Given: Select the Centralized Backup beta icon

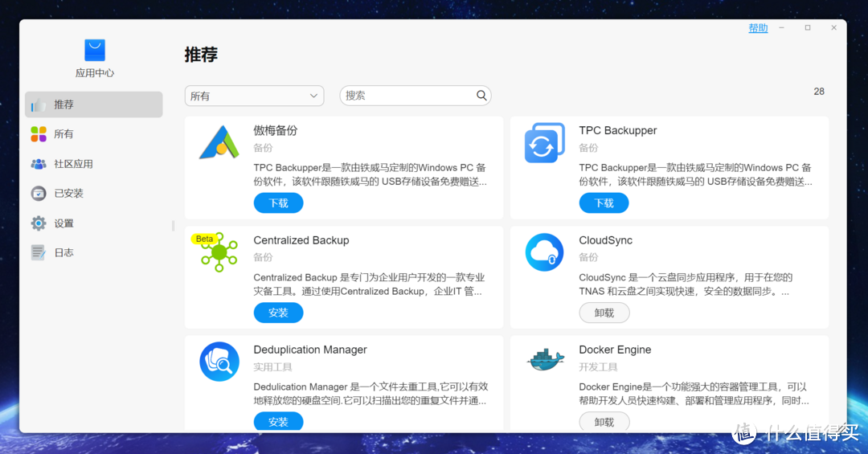Looking at the screenshot, I should tap(218, 252).
